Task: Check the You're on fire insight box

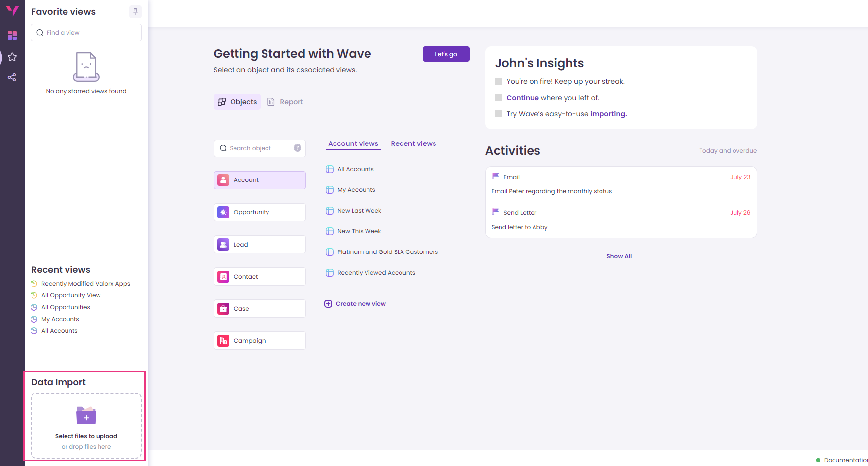Action: [499, 81]
